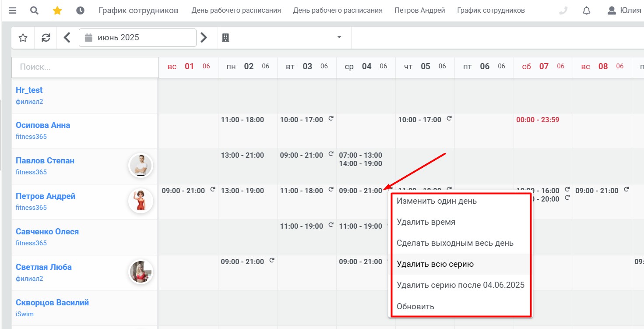Switch to the Петров Андрей tab in top bar
Screen dimensions: 644x329
point(420,10)
